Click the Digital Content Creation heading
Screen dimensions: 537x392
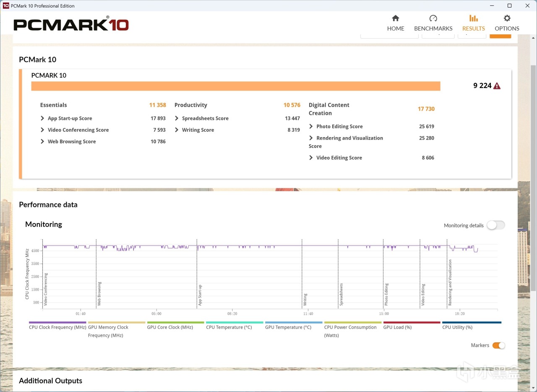click(x=329, y=109)
